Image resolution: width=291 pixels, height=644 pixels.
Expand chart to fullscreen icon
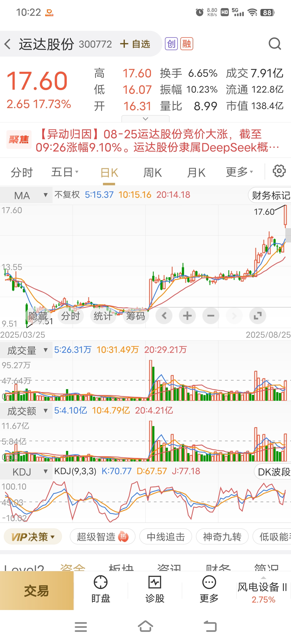pos(258,316)
